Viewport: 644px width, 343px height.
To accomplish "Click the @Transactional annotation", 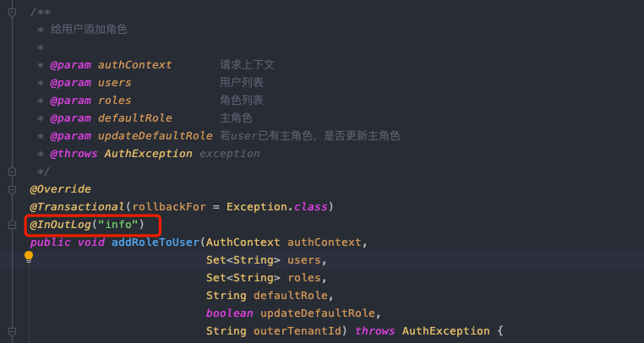I will (77, 207).
